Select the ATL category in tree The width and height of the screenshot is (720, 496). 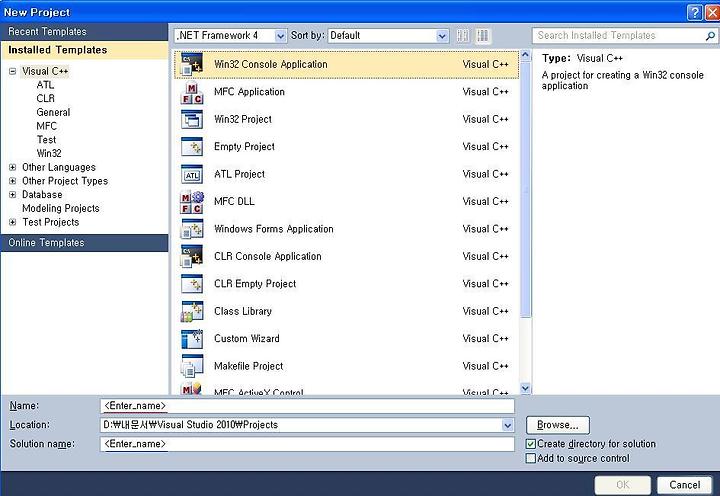(45, 85)
